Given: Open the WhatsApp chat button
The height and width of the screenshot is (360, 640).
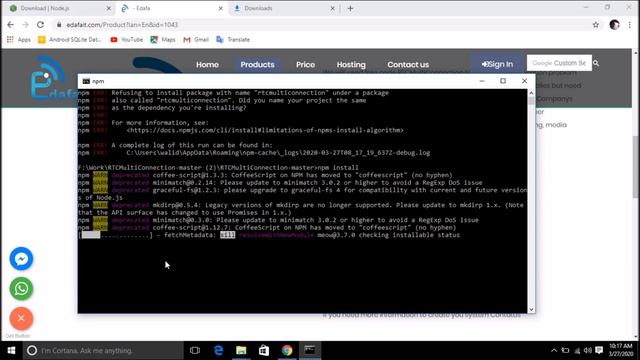Looking at the screenshot, I should point(21,289).
